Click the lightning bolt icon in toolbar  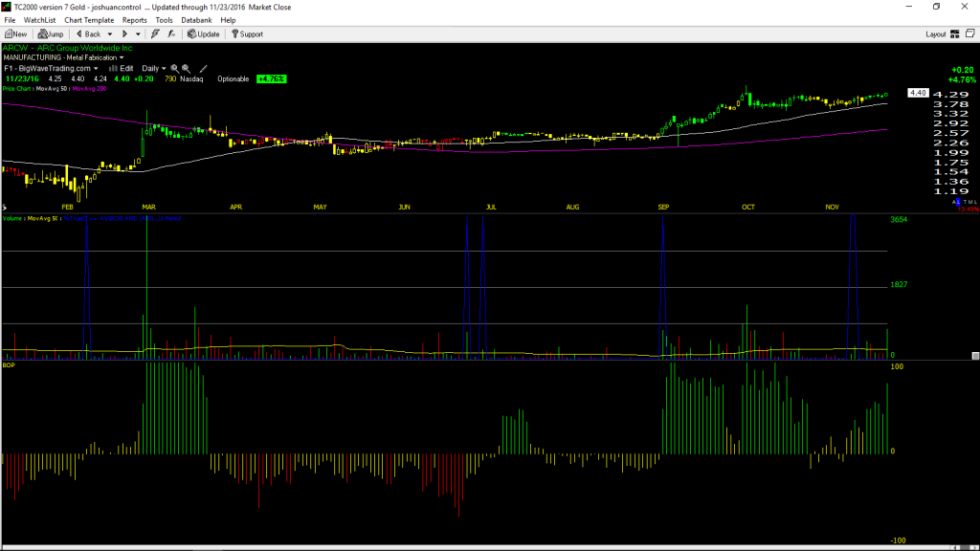(x=155, y=34)
